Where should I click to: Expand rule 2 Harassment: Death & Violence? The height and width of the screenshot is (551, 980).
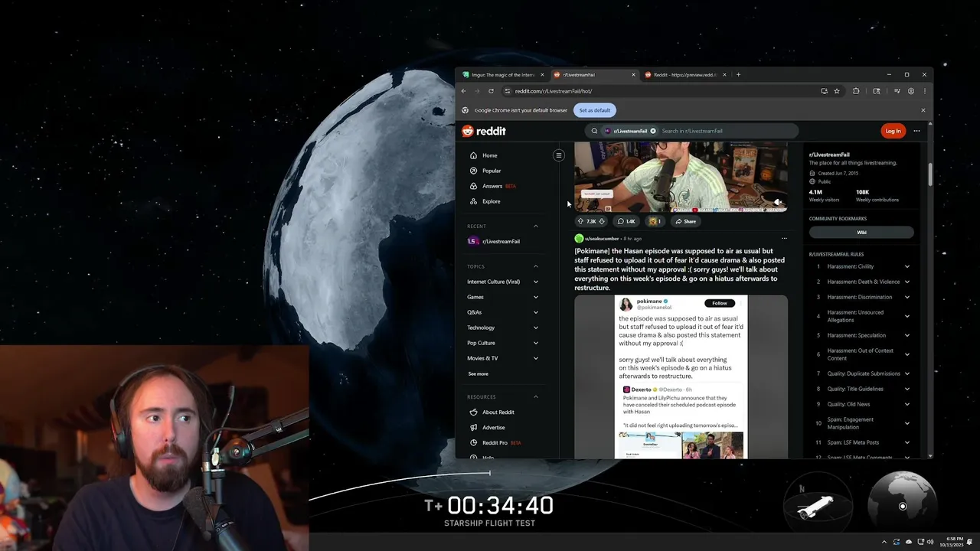click(x=907, y=282)
